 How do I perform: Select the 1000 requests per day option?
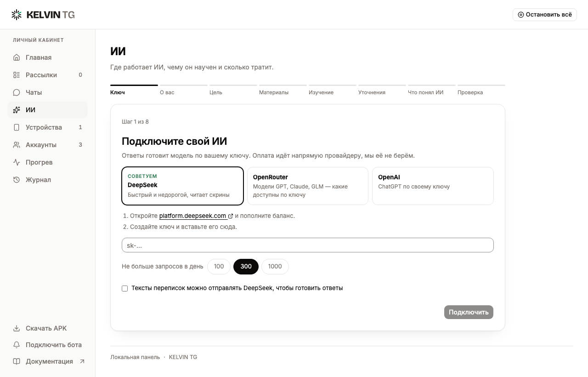[x=275, y=267]
